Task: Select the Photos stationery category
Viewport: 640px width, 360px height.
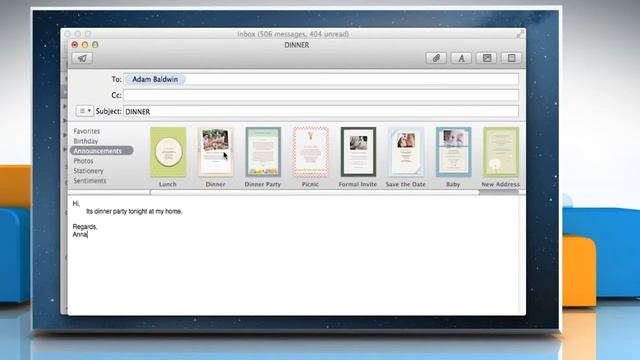Action: point(83,161)
